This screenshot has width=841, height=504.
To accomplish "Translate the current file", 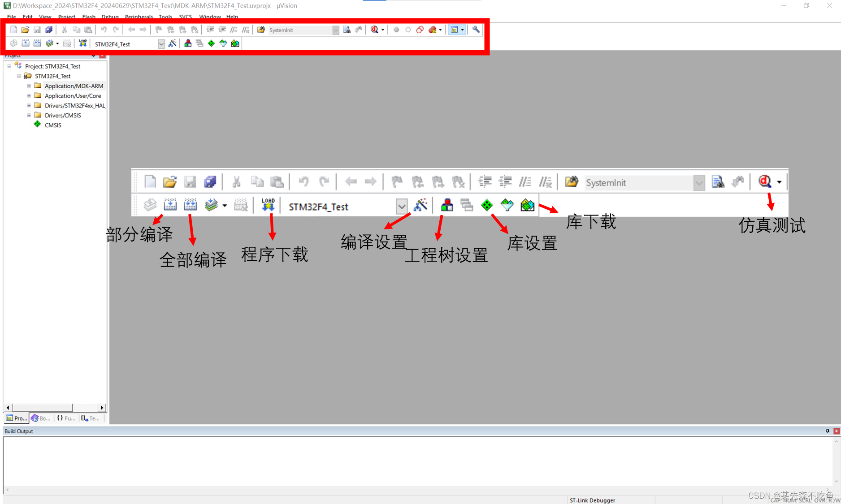I will (x=14, y=43).
